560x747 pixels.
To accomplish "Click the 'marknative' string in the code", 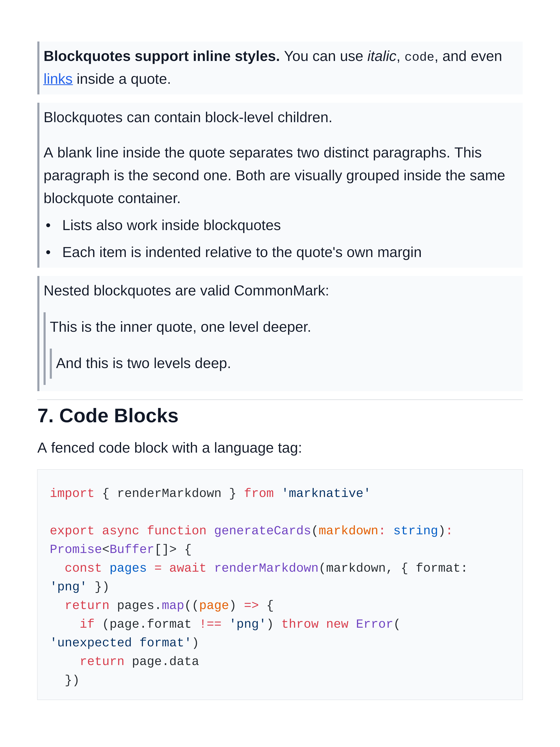I will pos(326,493).
